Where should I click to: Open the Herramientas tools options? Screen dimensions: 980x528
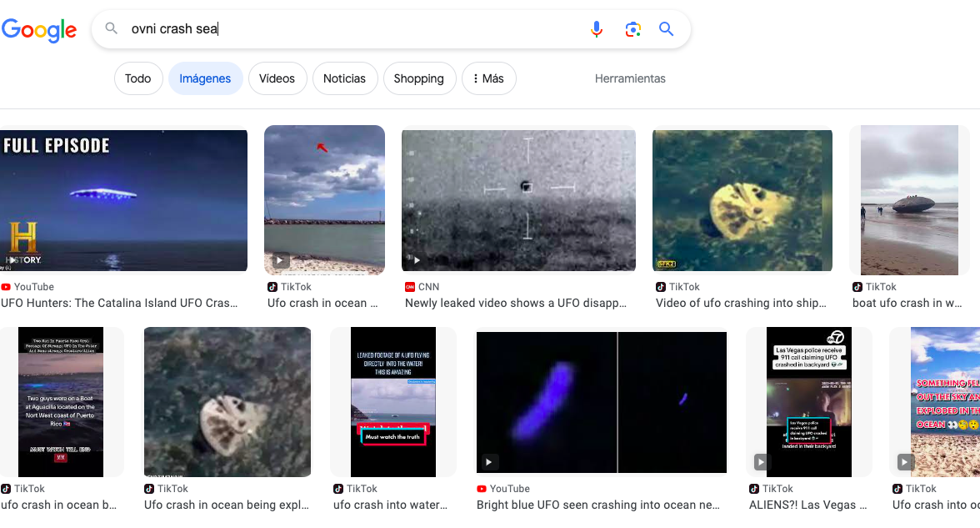click(x=630, y=78)
